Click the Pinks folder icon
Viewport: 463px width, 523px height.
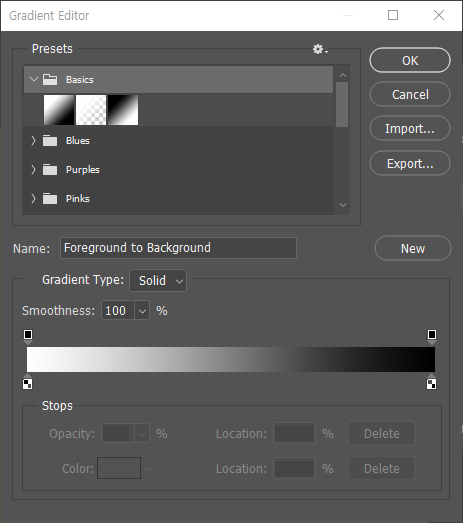click(x=50, y=198)
